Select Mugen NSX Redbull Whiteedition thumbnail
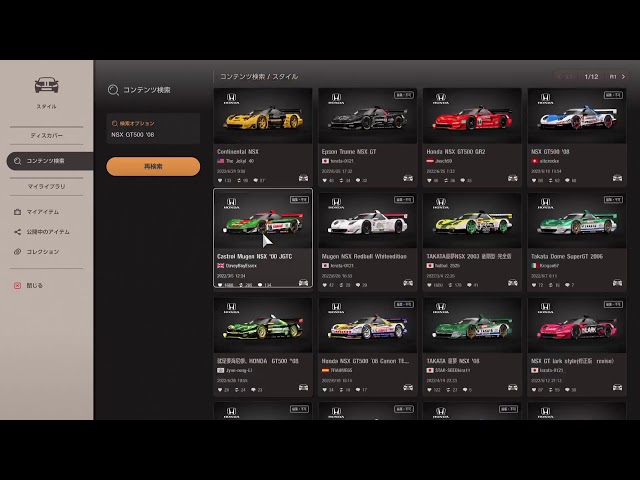The image size is (640, 480). 367,221
